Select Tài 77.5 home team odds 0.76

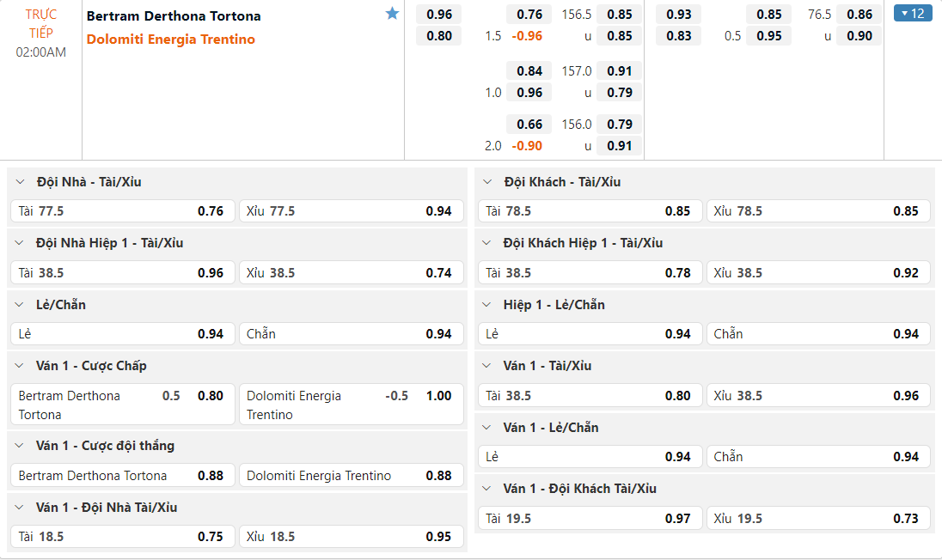[x=121, y=211]
